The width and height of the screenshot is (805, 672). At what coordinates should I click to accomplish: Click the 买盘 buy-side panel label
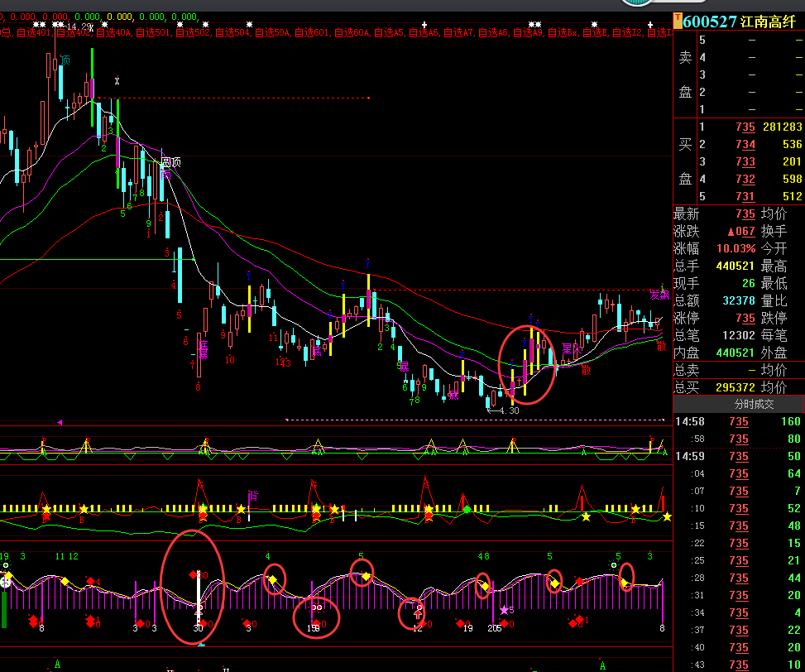[x=685, y=161]
